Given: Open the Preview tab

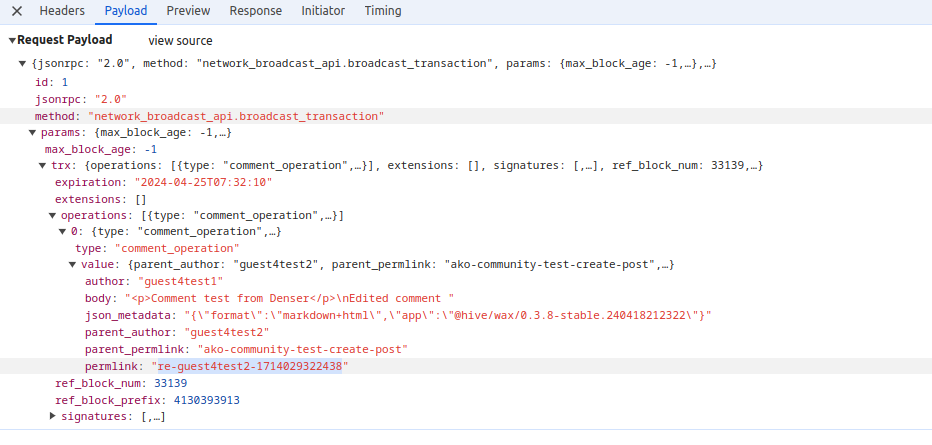Looking at the screenshot, I should pos(188,11).
